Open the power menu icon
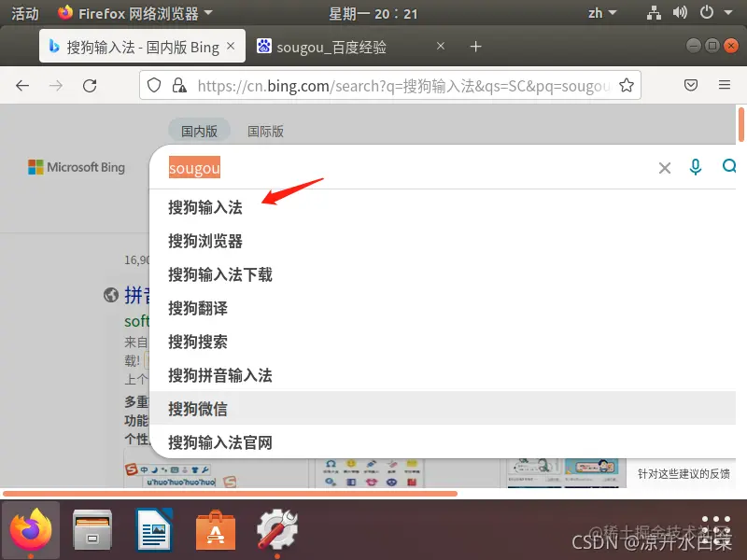Screen dimensions: 747x560 tap(707, 12)
